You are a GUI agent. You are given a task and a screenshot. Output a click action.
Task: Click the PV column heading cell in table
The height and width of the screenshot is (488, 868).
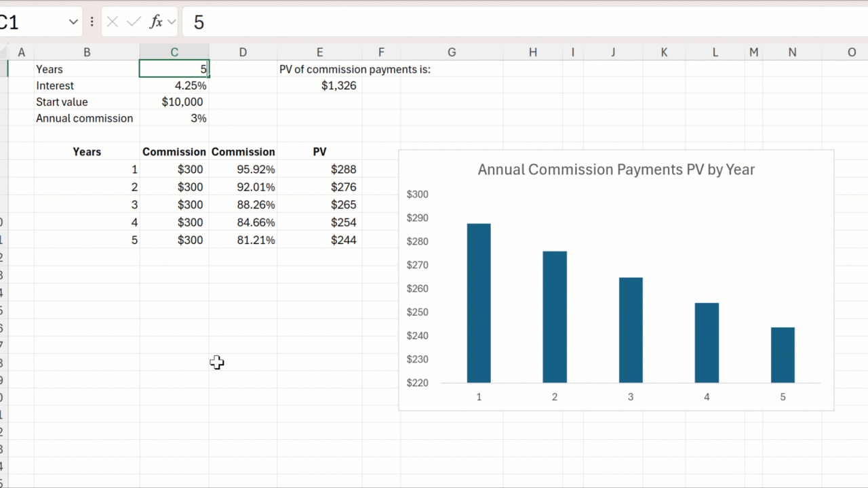pyautogui.click(x=319, y=152)
